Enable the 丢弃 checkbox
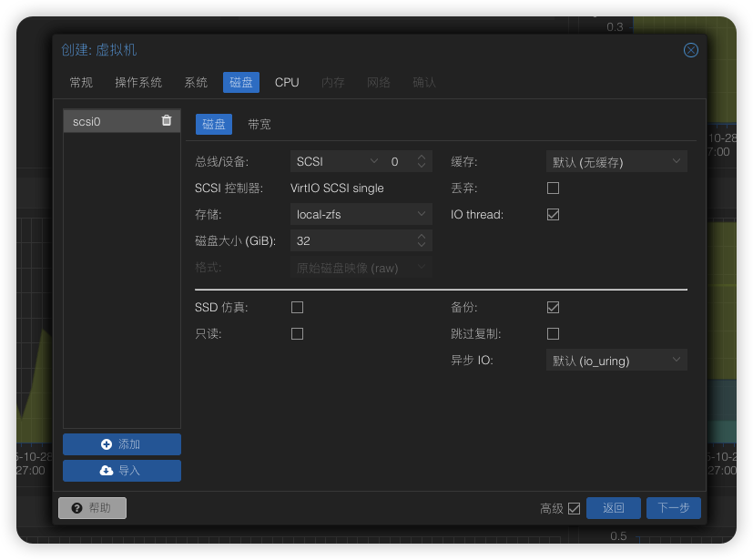The image size is (753, 560). tap(553, 188)
